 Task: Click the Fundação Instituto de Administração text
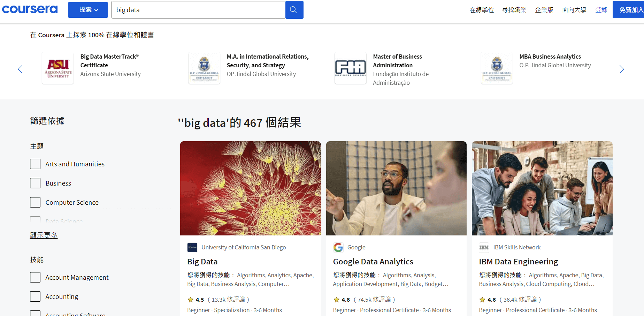pos(401,78)
